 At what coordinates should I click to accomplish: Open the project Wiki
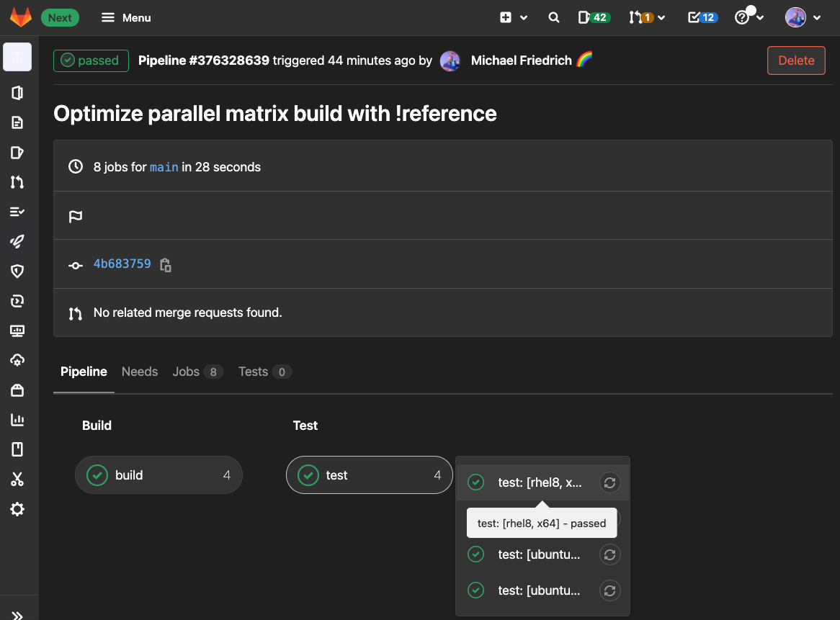pyautogui.click(x=18, y=449)
